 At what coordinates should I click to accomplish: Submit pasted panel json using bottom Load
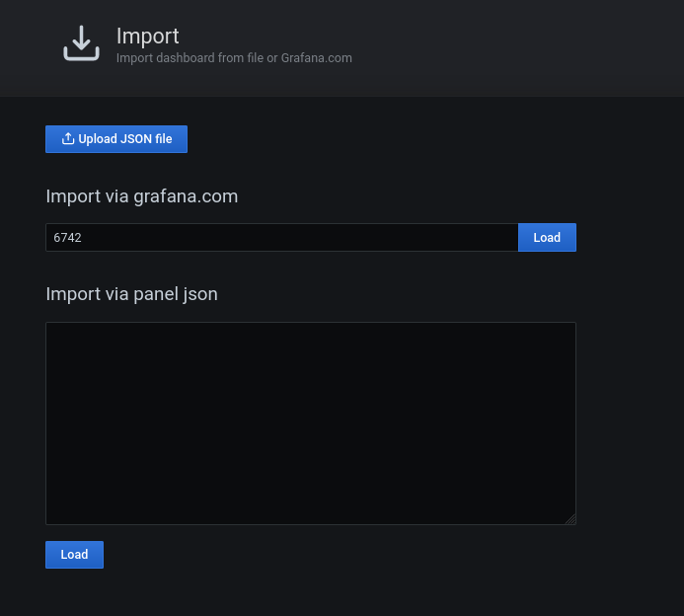pos(74,555)
